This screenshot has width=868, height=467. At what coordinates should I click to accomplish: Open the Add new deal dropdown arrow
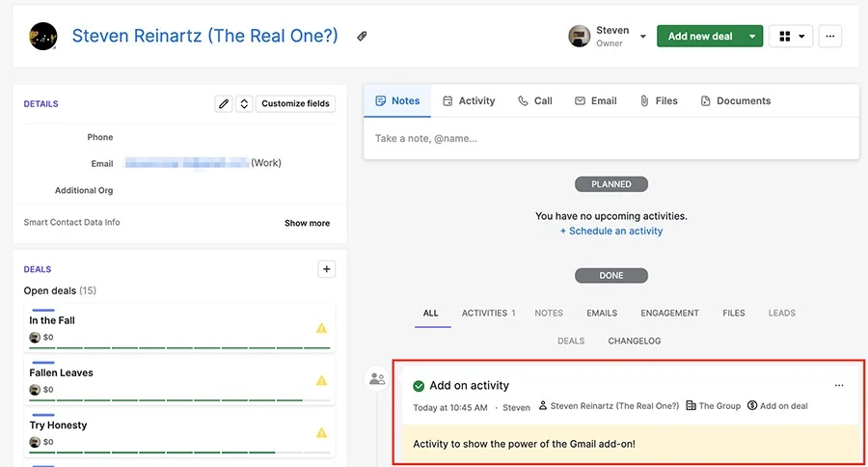752,36
